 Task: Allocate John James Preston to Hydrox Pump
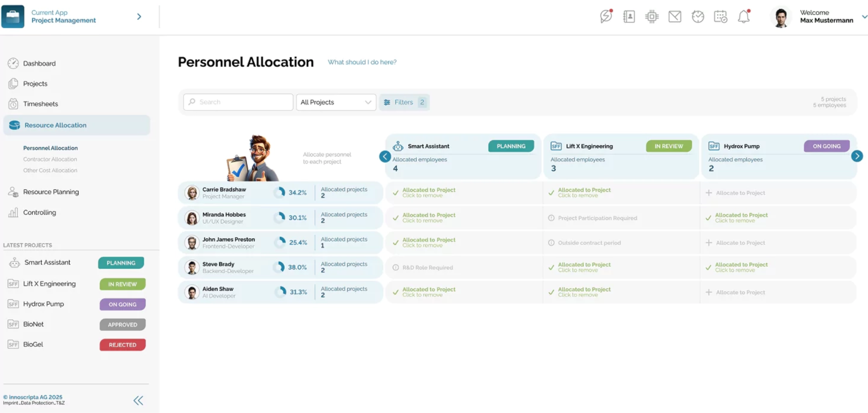point(740,243)
